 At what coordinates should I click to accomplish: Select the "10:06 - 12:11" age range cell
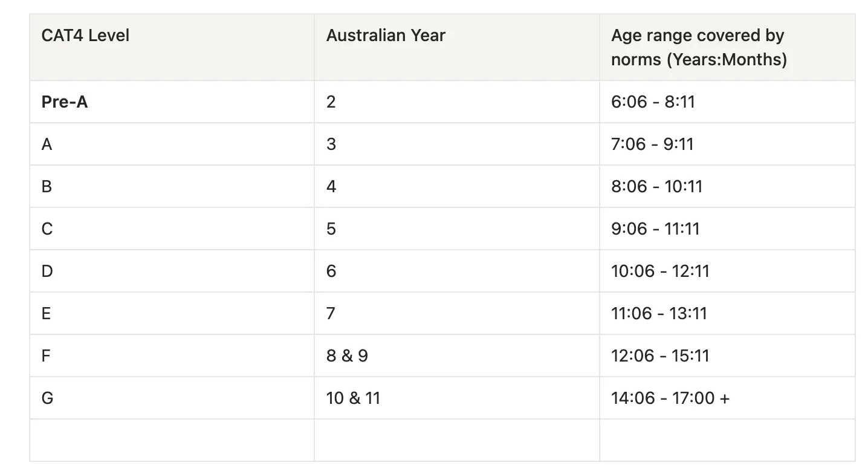(660, 271)
